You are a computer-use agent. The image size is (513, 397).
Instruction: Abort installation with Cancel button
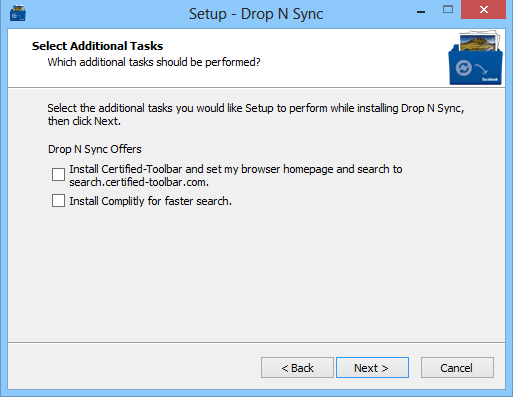pyautogui.click(x=457, y=368)
